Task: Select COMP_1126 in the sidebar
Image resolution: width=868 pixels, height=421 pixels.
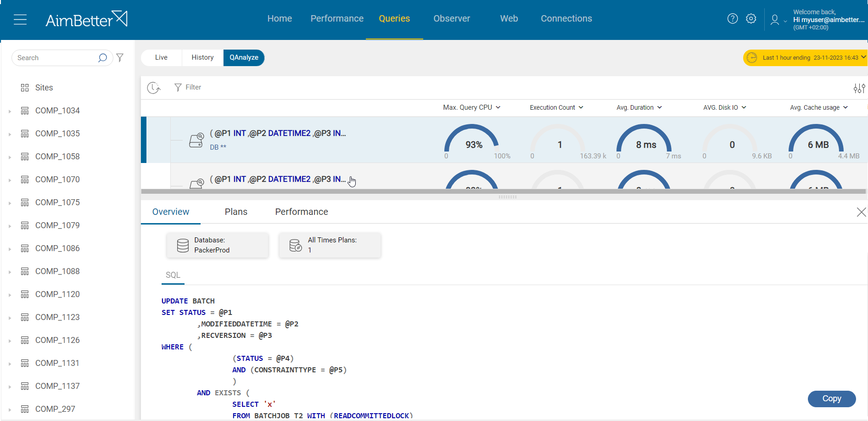Action: coord(57,340)
